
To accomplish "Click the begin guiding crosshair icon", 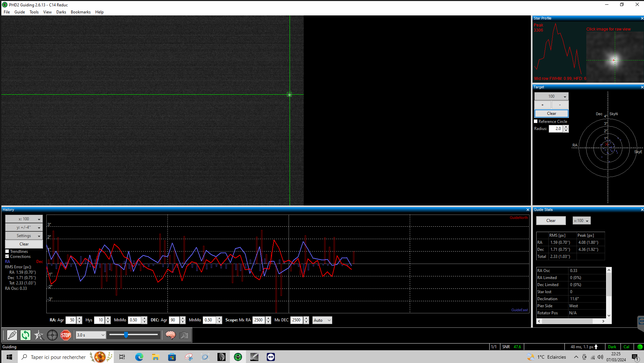I will (x=52, y=335).
